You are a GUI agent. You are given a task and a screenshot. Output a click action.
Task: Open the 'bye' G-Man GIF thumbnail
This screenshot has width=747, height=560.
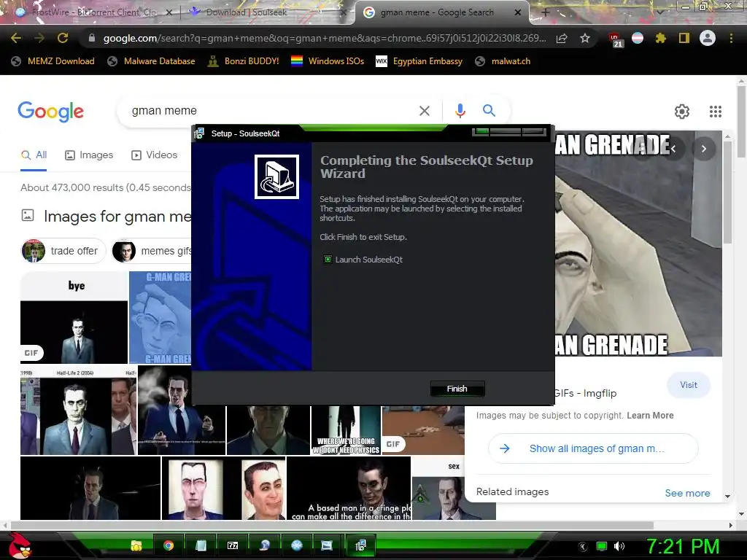pyautogui.click(x=74, y=318)
